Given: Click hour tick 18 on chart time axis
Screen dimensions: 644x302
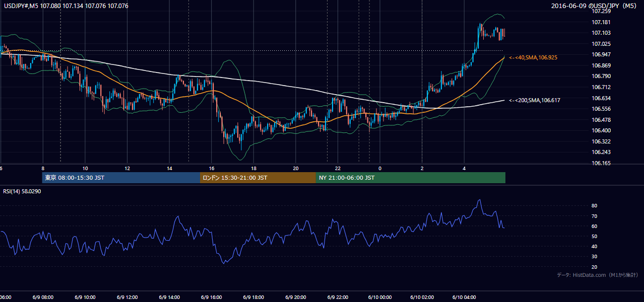Looking at the screenshot, I should 254,169.
